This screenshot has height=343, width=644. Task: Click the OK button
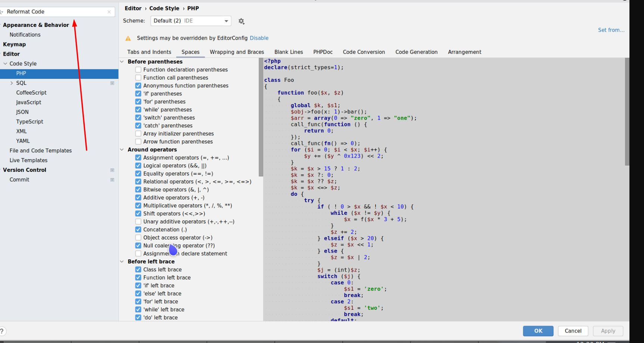pos(538,331)
